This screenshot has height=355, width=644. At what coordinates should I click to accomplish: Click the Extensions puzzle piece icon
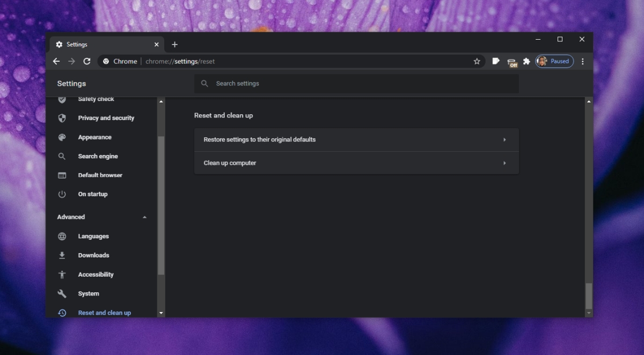coord(526,61)
